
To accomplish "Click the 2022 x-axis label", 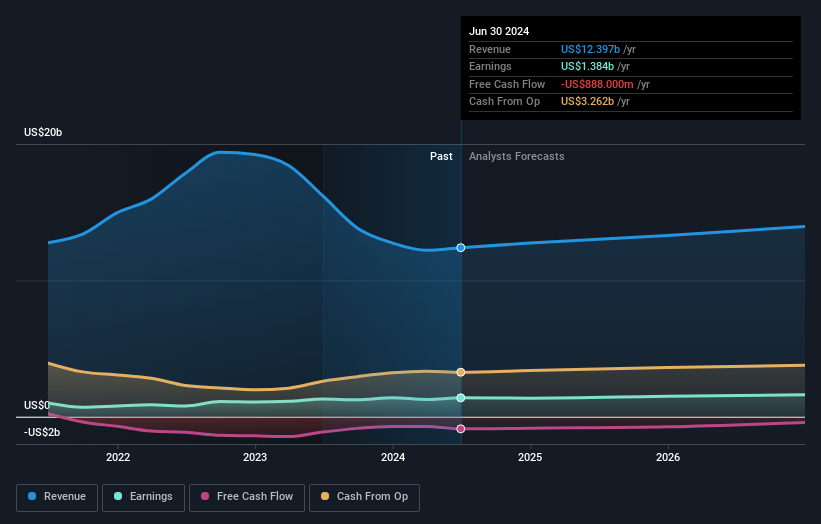I will 118,457.
